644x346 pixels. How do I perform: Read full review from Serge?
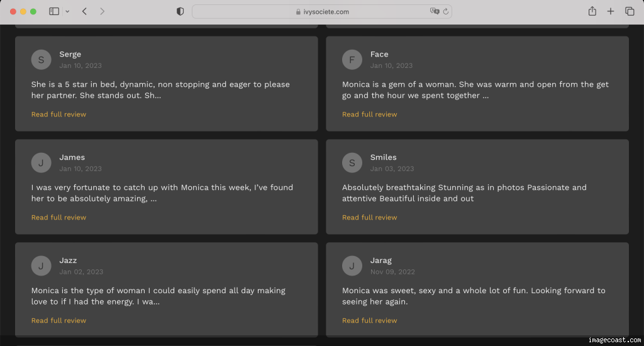[x=58, y=114]
